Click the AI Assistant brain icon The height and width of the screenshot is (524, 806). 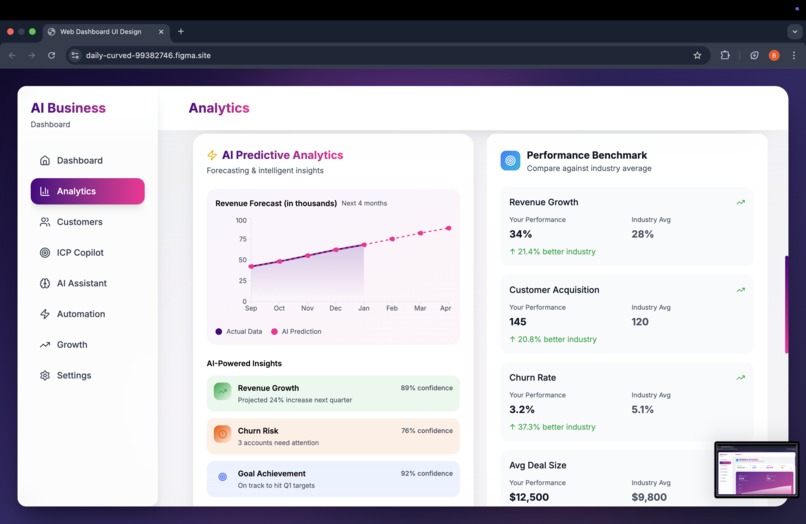(45, 283)
